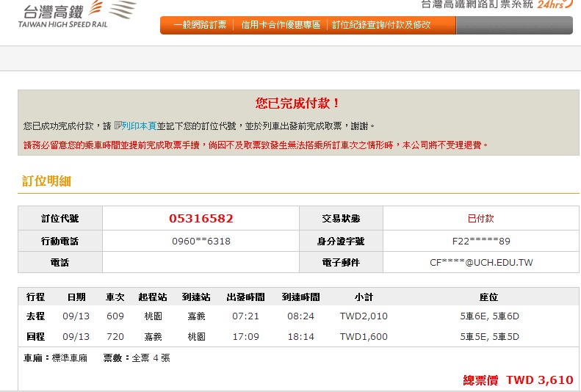Go to 訂位紀錄查詢/付款及修改 tab
581x392 pixels.
(381, 26)
